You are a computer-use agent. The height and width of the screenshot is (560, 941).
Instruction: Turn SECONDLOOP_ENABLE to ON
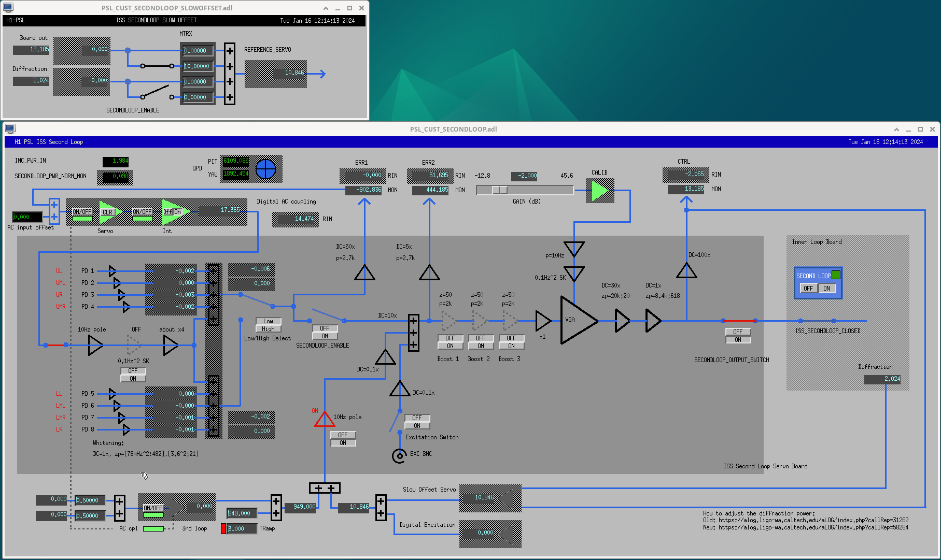[325, 336]
